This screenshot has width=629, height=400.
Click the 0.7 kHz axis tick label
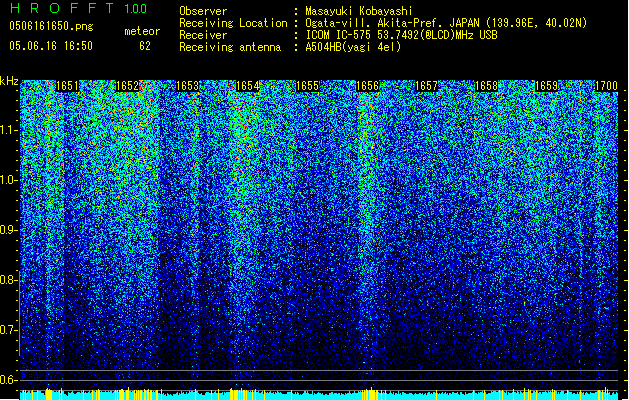click(8, 330)
